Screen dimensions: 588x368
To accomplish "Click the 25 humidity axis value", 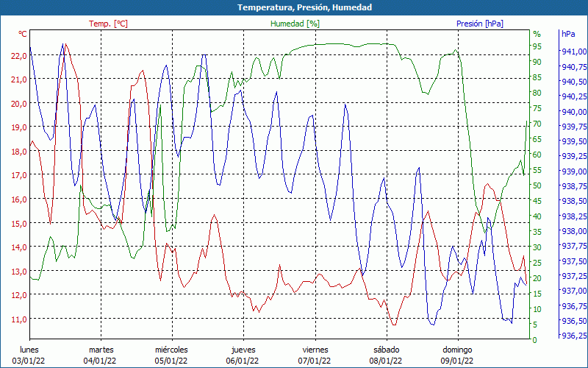I will [537, 263].
